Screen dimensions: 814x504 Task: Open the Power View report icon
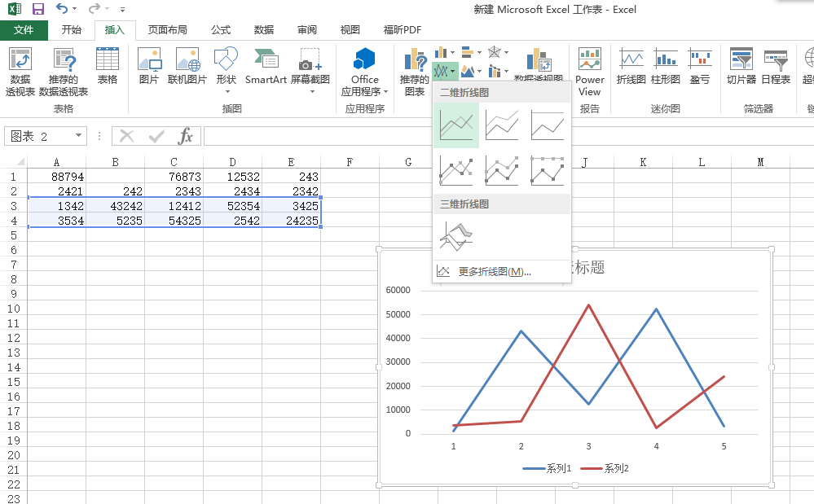pyautogui.click(x=589, y=72)
